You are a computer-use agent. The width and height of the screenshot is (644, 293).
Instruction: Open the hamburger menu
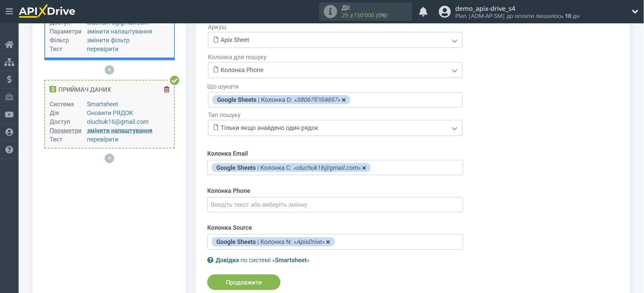click(9, 12)
